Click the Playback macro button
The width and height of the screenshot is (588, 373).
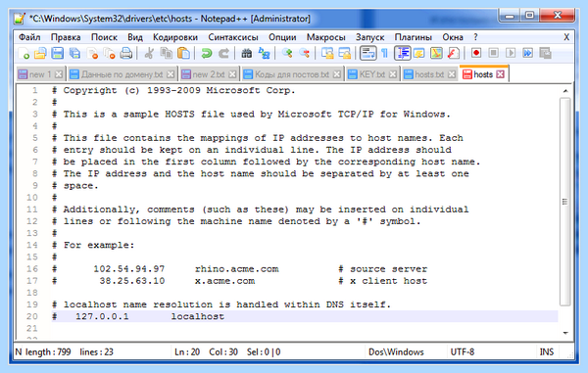click(511, 53)
